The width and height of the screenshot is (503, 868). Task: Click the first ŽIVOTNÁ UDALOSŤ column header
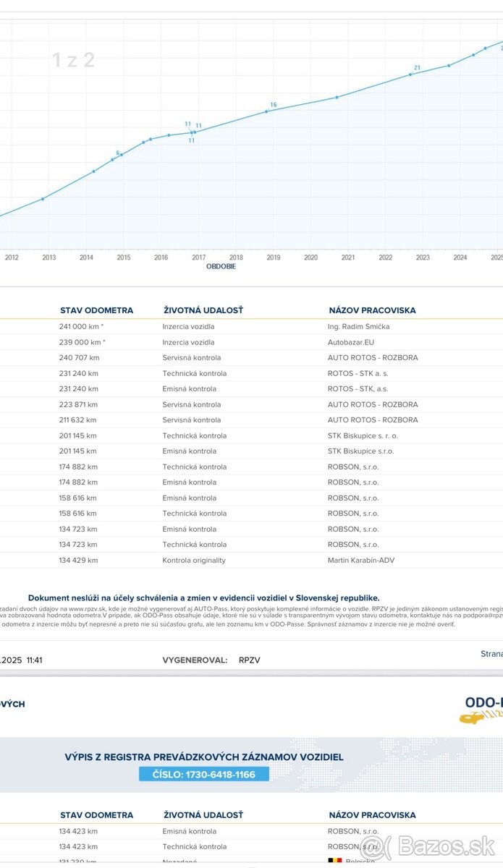[203, 310]
